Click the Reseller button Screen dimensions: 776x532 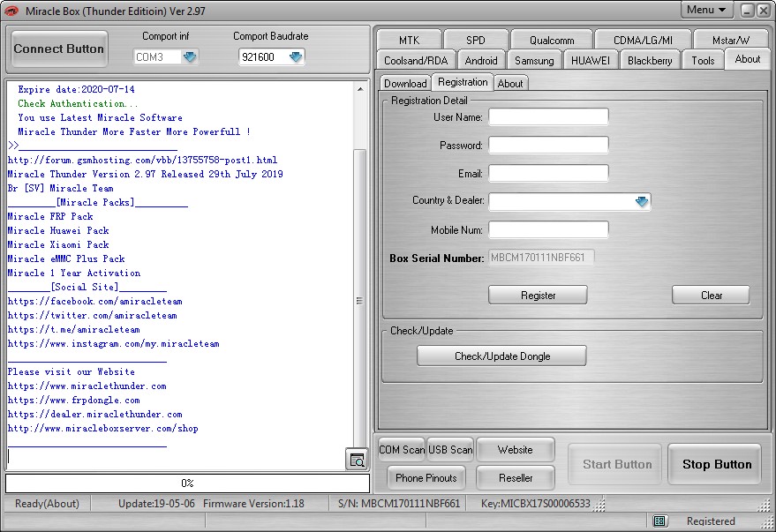[516, 477]
